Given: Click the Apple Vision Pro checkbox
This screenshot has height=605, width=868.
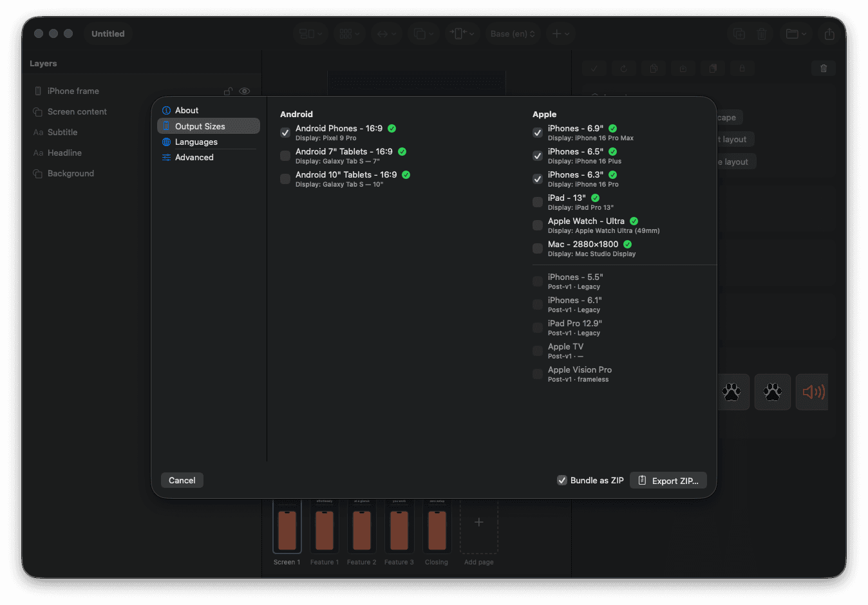Looking at the screenshot, I should (x=538, y=374).
